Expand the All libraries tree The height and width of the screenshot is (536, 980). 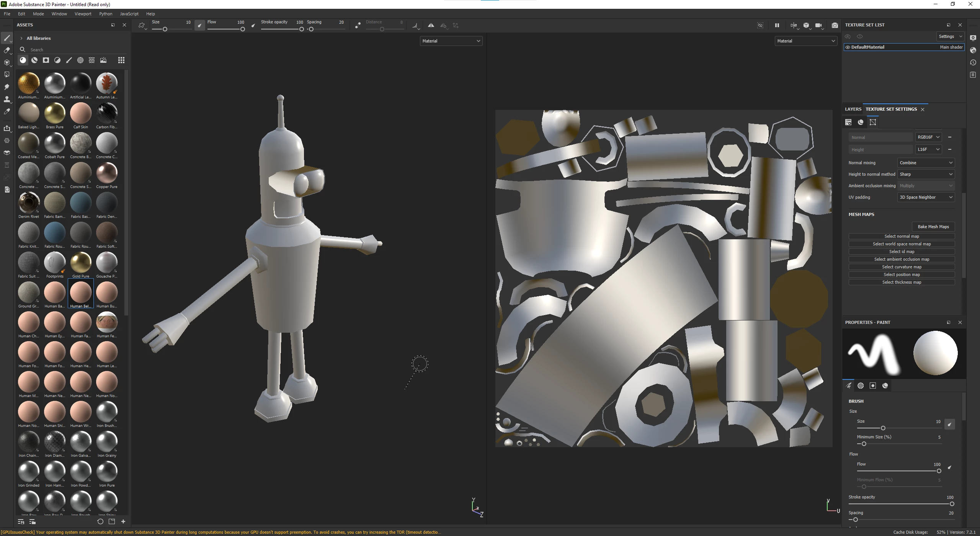[21, 38]
